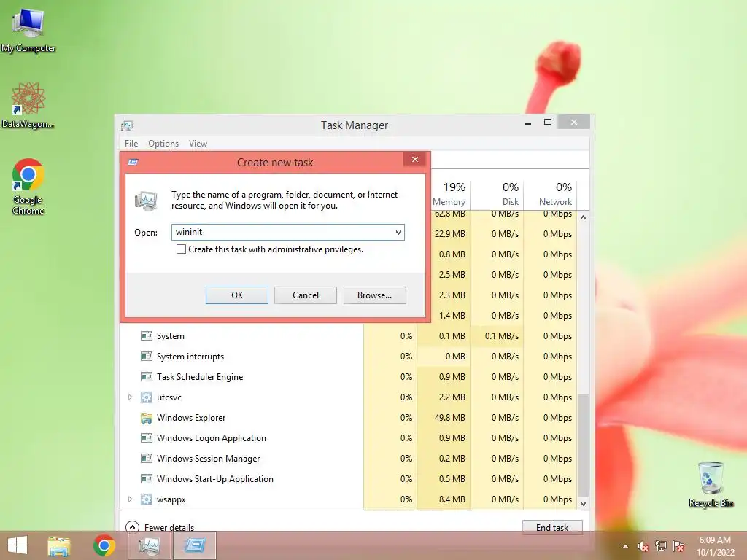This screenshot has width=747, height=560.
Task: Click the process list scrollbar thumb
Action: click(x=583, y=446)
